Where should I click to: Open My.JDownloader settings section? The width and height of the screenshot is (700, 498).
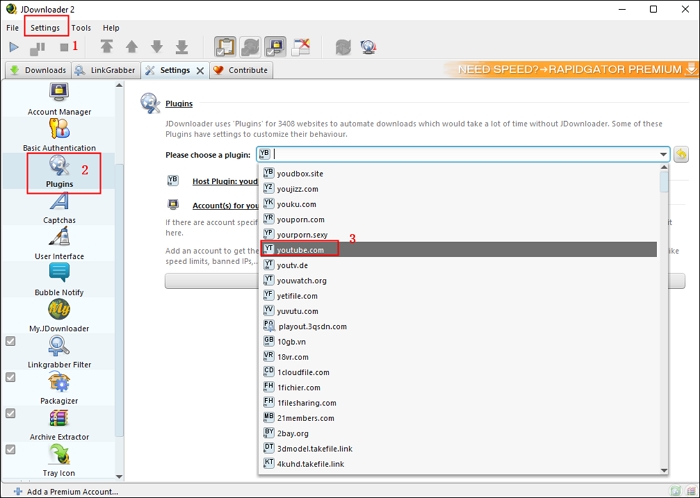coord(59,316)
